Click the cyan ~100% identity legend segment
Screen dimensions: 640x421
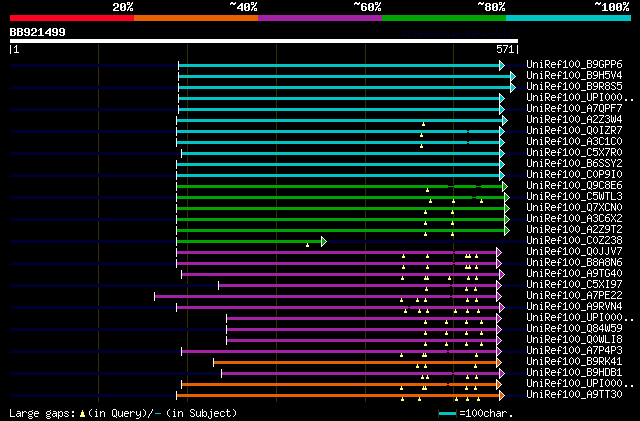[x=569, y=18]
